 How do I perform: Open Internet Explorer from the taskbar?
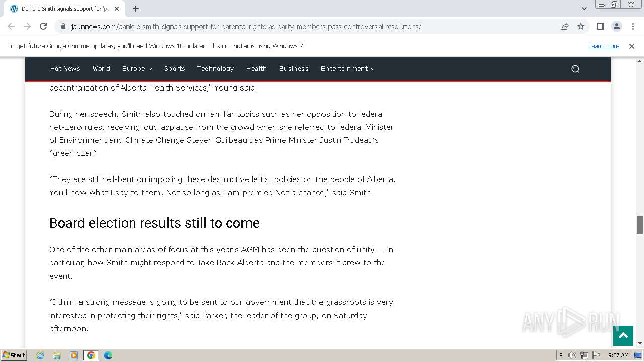point(40,355)
